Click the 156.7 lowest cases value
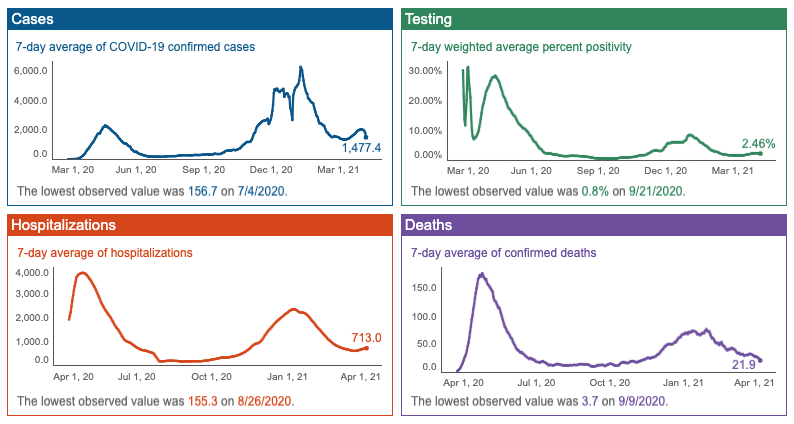The width and height of the screenshot is (794, 424). pos(203,191)
